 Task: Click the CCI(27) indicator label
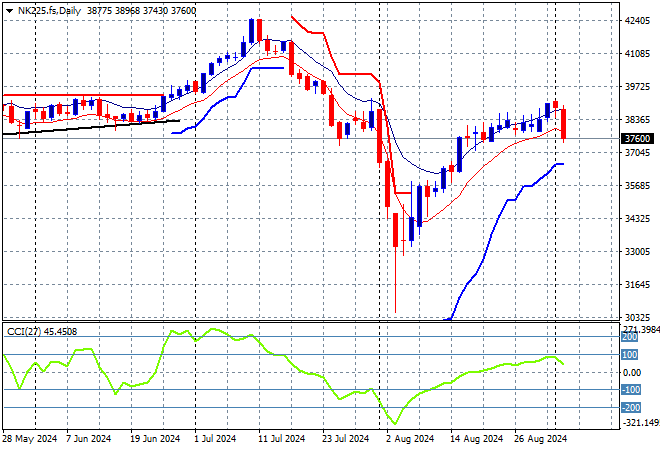click(41, 331)
